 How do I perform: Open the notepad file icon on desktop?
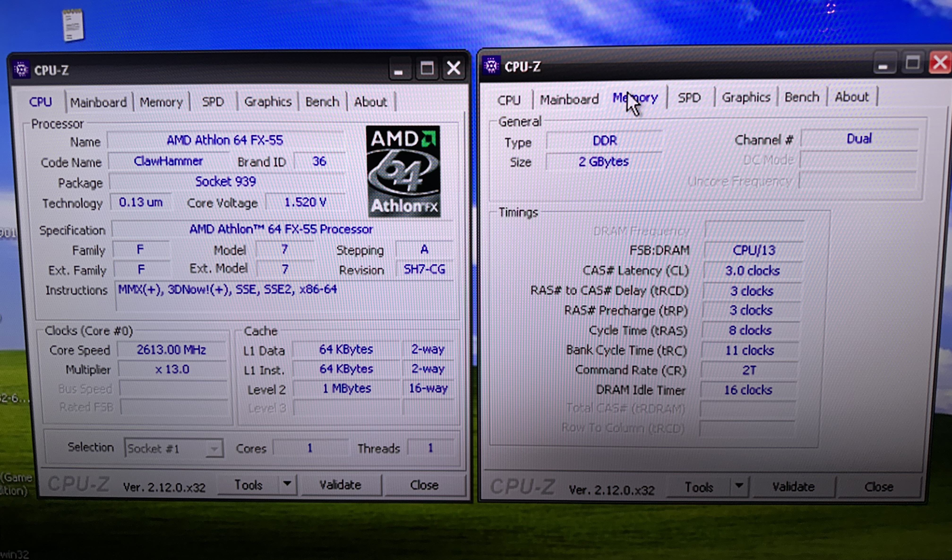[x=73, y=25]
